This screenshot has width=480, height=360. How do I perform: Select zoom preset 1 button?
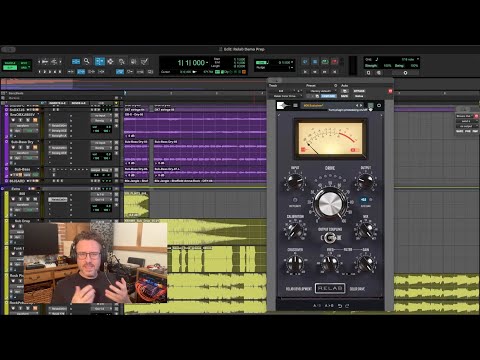[x=39, y=72]
